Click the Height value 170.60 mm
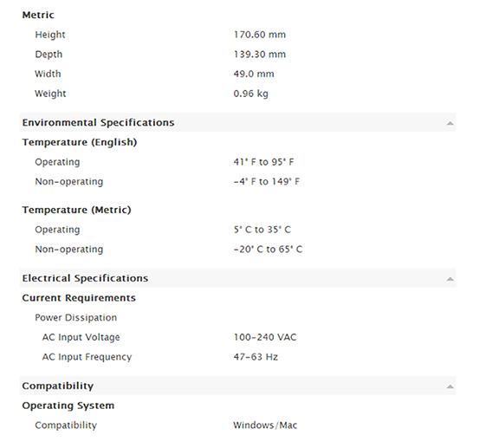The image size is (499, 448). click(260, 35)
